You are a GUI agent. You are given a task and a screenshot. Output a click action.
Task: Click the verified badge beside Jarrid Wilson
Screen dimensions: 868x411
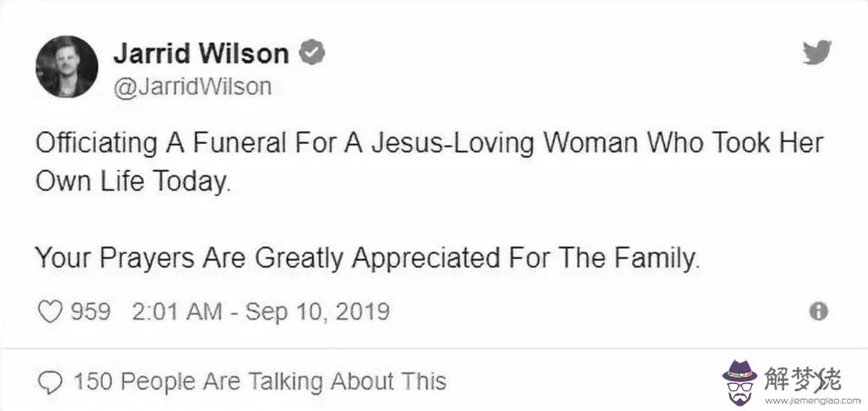[x=312, y=53]
